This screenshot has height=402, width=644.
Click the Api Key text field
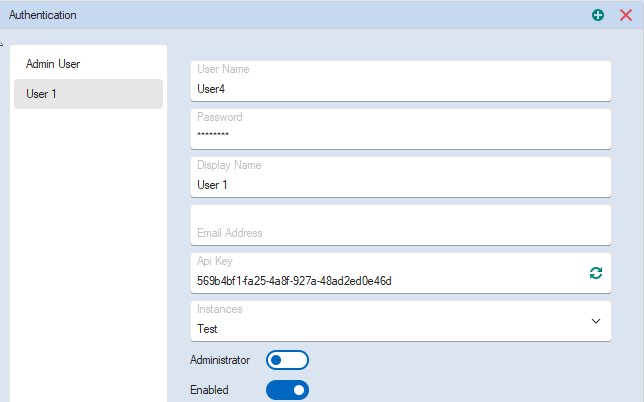point(380,281)
